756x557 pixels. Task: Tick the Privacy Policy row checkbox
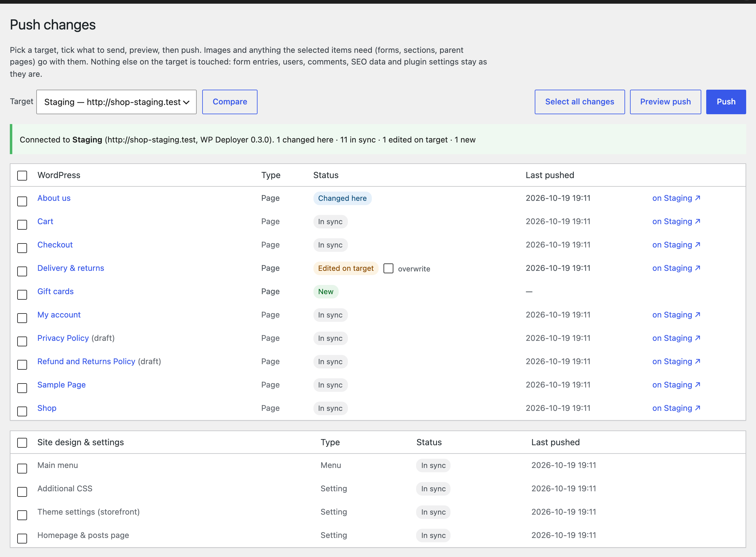coord(22,341)
